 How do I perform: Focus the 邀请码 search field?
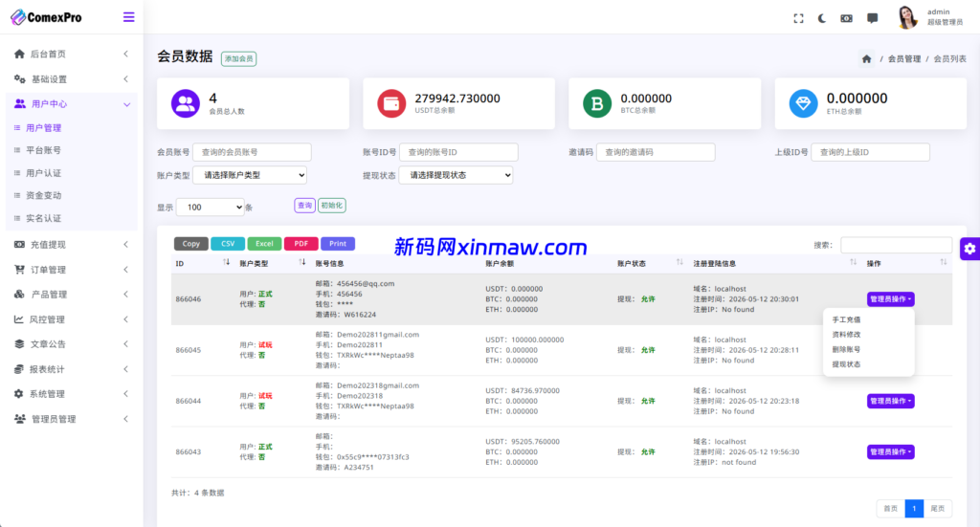coord(656,152)
